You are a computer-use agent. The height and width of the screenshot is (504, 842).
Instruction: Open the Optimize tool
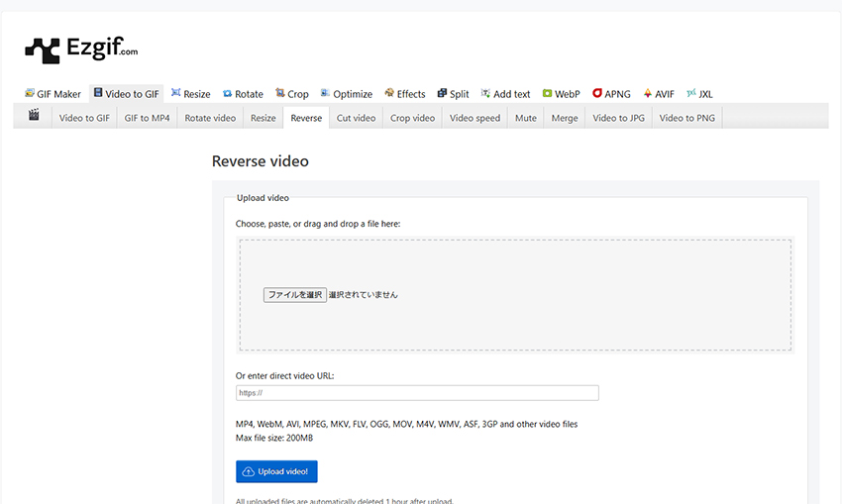click(346, 94)
